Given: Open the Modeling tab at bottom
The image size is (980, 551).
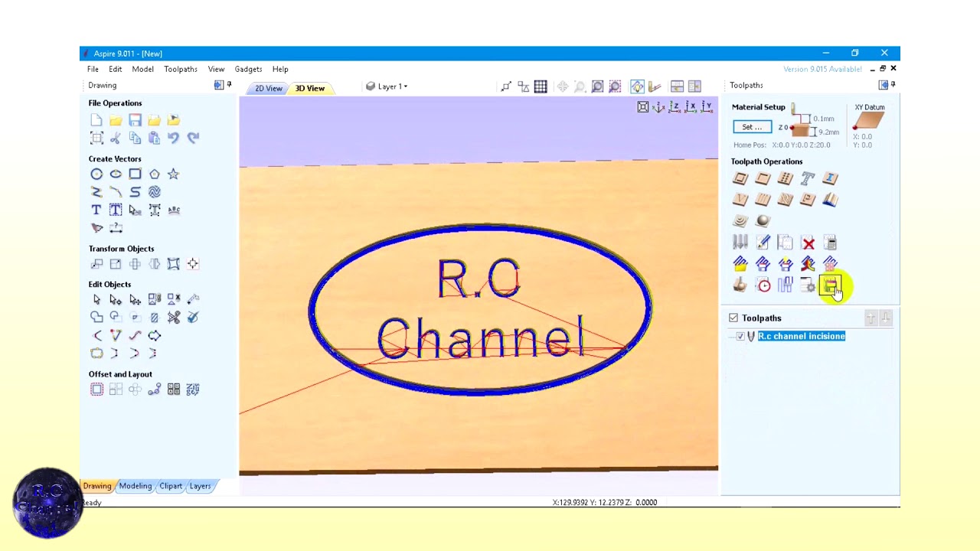Looking at the screenshot, I should pyautogui.click(x=136, y=486).
